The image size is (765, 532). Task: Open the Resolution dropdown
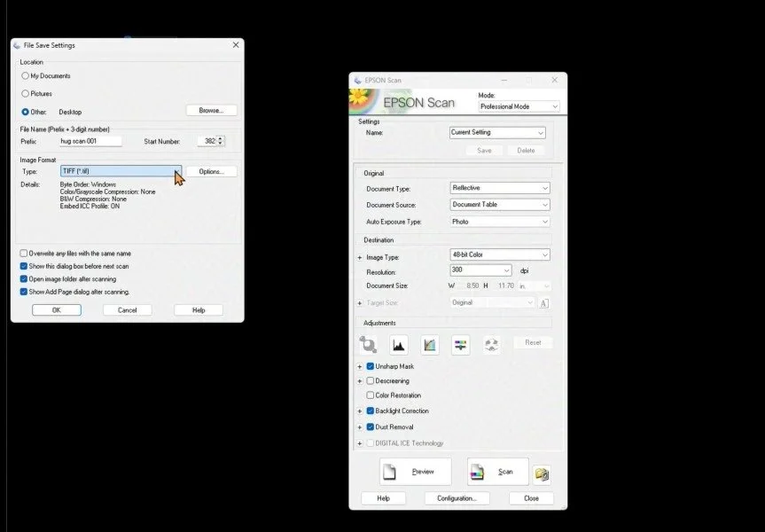pyautogui.click(x=480, y=270)
